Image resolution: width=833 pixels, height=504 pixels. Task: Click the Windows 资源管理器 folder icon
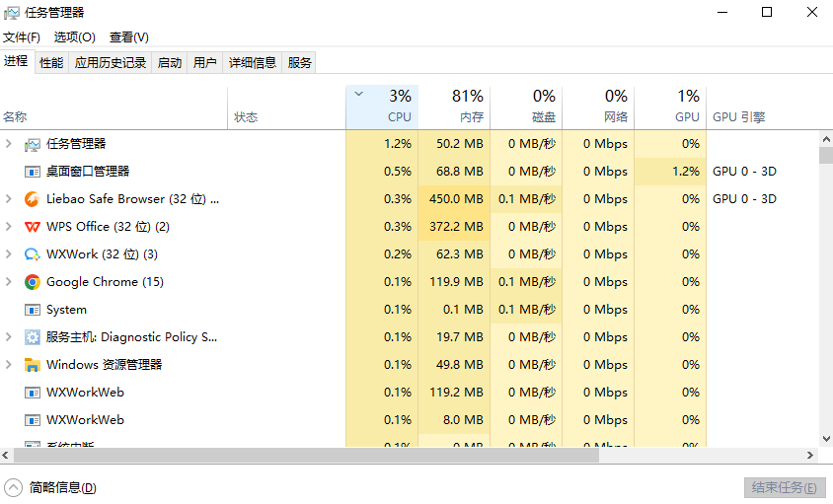33,365
